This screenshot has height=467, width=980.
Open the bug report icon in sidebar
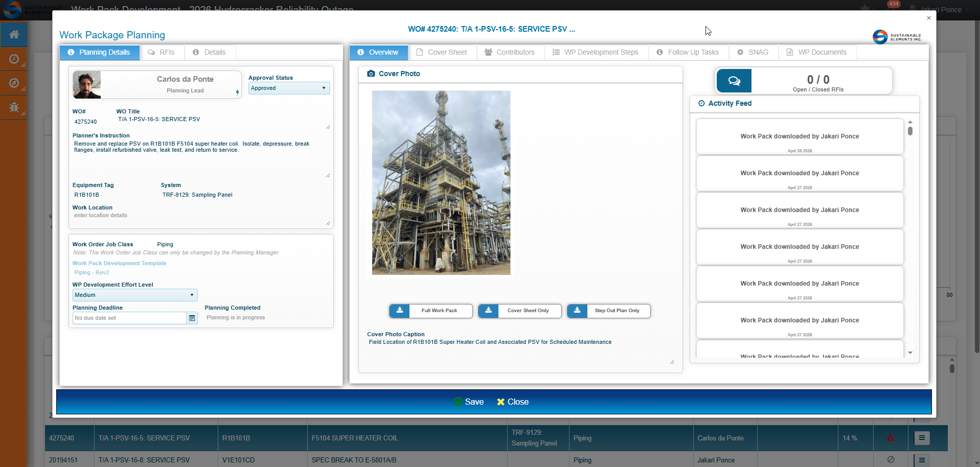point(14,107)
